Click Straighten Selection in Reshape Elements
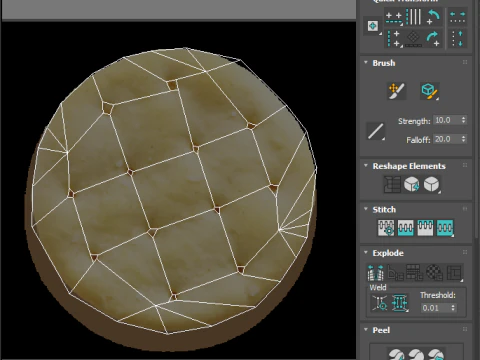Viewport: 480px width, 360px height. [392, 184]
